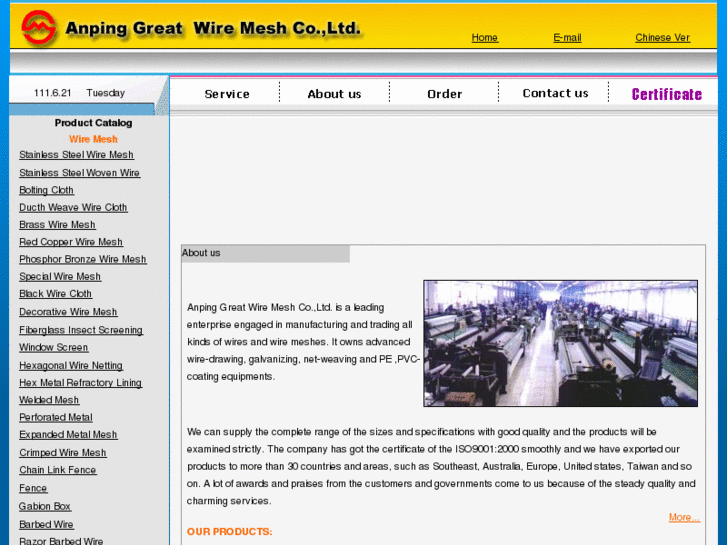Open Razor Barbed Wire link
This screenshot has height=545, width=727.
pyautogui.click(x=61, y=541)
